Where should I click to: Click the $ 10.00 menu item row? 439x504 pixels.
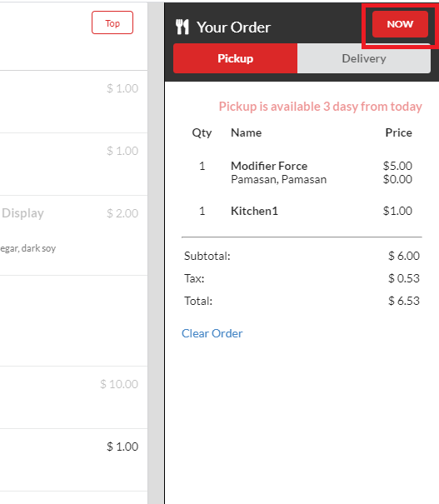[73, 397]
